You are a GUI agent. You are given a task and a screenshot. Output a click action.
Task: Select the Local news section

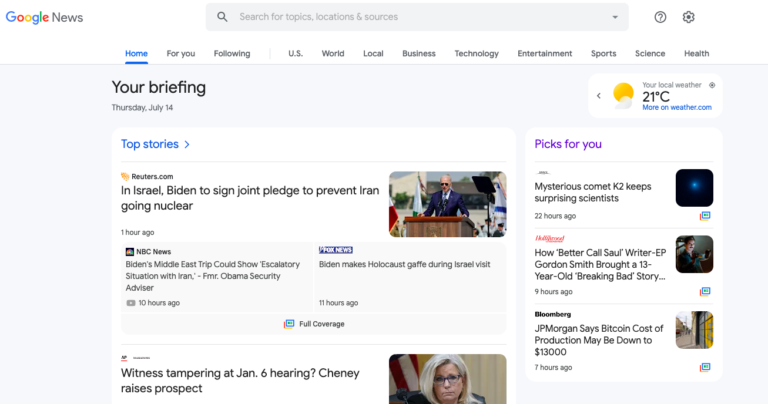pos(373,53)
